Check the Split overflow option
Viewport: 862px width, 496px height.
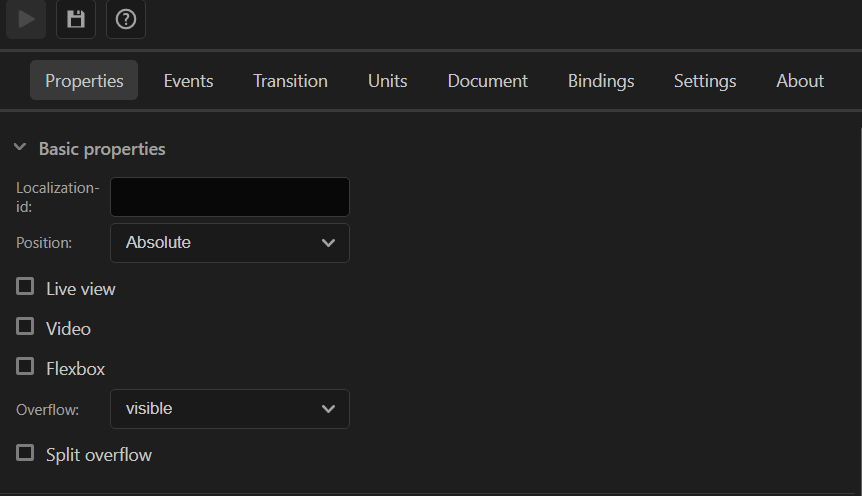(25, 453)
